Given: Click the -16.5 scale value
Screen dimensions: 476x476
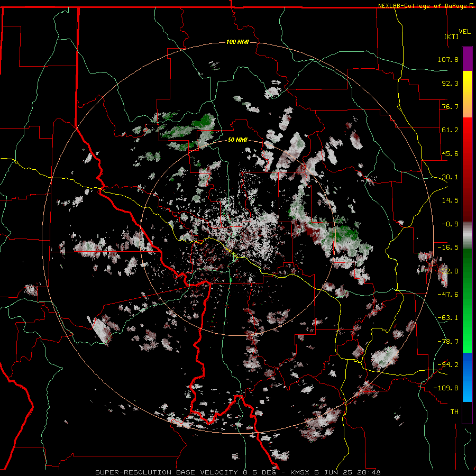Looking at the screenshot, I should pos(448,248).
